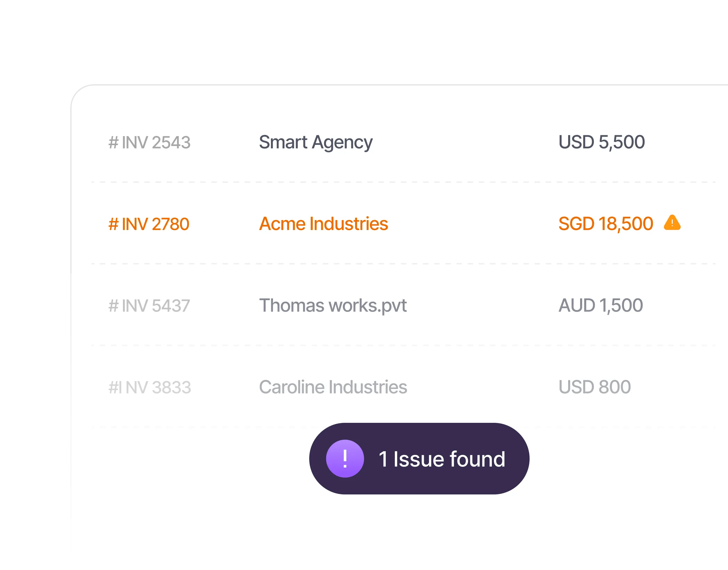Click the dashed divider below Acme Industries
This screenshot has width=728, height=570.
coord(401,264)
